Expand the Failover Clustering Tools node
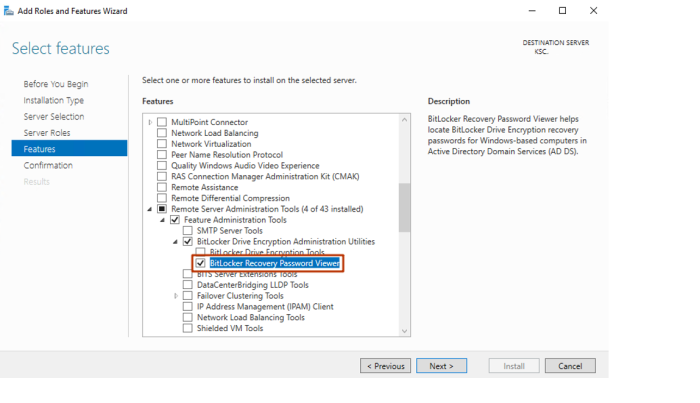This screenshot has height=403, width=700. [x=176, y=296]
